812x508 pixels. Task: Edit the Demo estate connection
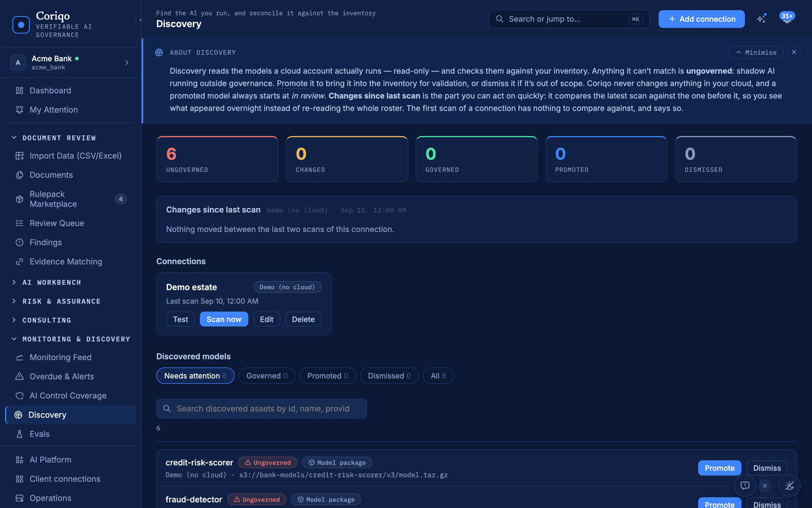coord(267,319)
